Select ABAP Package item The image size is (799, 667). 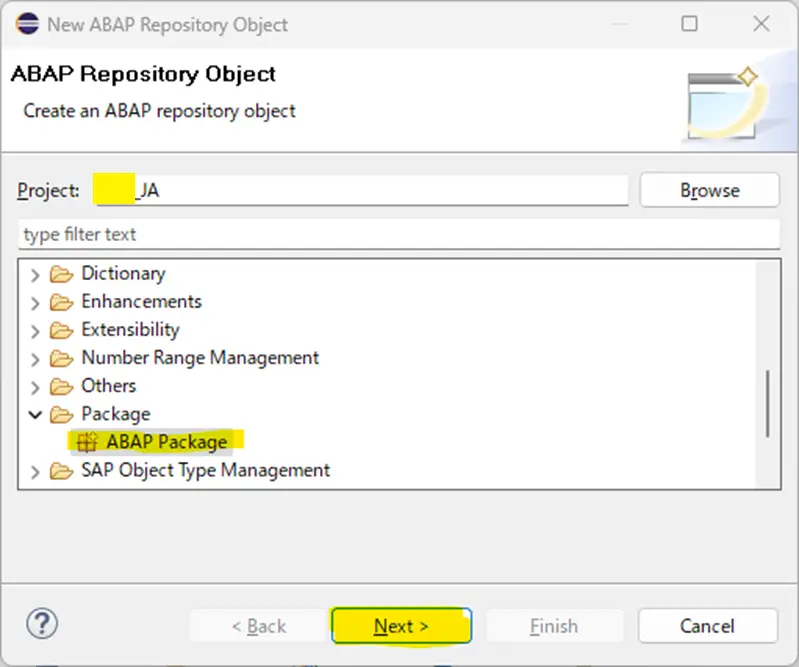[167, 442]
